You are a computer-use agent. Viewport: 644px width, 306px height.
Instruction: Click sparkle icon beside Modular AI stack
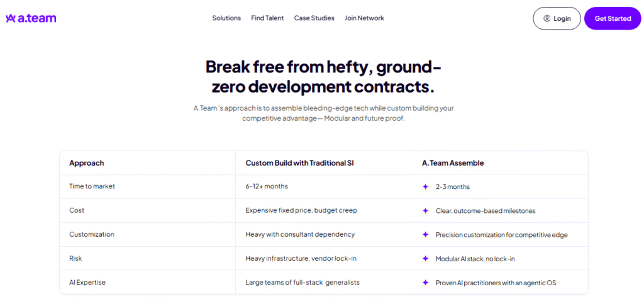(x=425, y=259)
